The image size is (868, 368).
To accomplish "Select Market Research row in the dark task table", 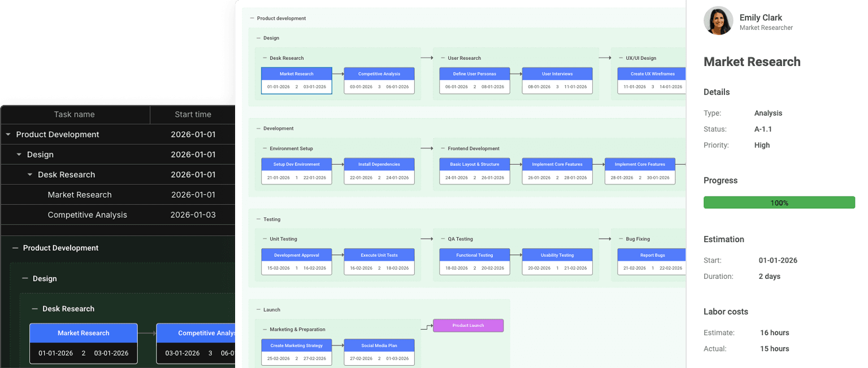I will pos(118,195).
